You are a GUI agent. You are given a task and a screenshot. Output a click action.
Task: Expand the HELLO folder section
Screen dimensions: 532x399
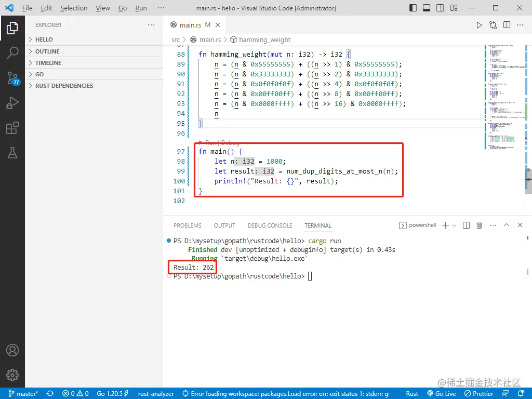click(x=94, y=39)
